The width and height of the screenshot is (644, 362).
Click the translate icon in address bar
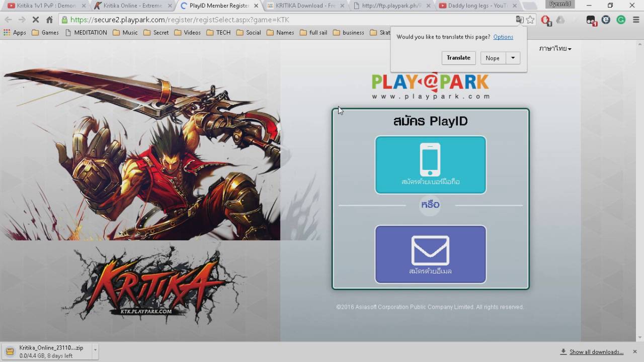[x=520, y=20]
